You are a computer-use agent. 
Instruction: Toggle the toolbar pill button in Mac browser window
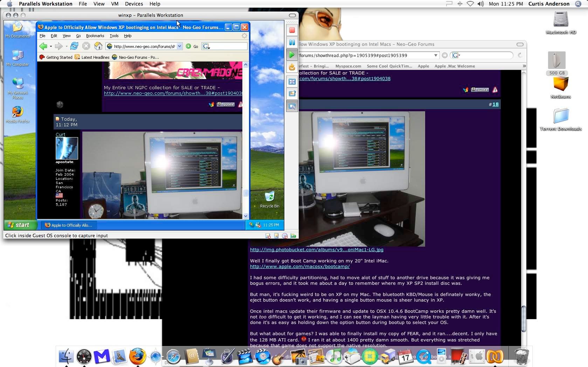[x=520, y=44]
